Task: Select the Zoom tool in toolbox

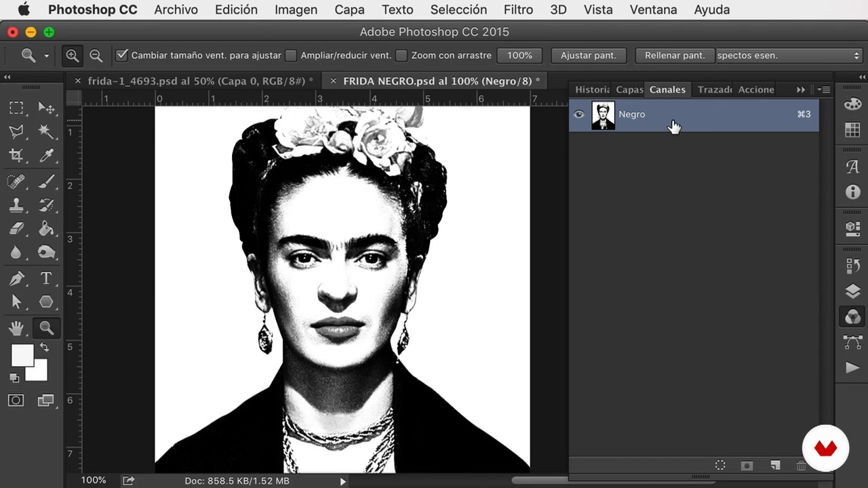Action: click(x=46, y=328)
